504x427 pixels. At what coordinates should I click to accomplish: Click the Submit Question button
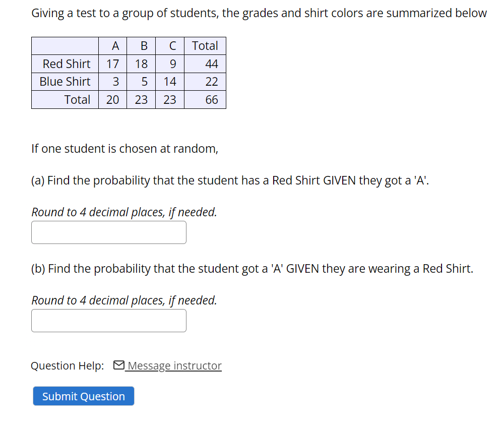(84, 396)
